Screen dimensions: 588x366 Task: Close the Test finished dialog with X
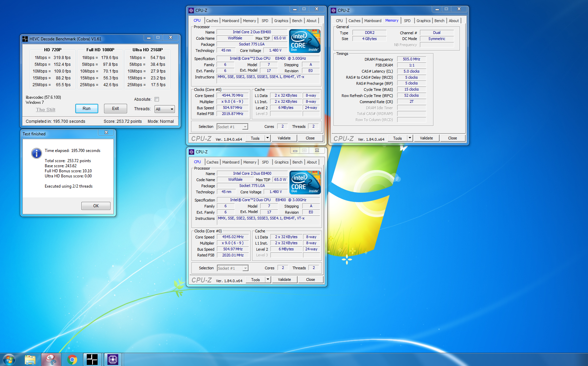106,133
